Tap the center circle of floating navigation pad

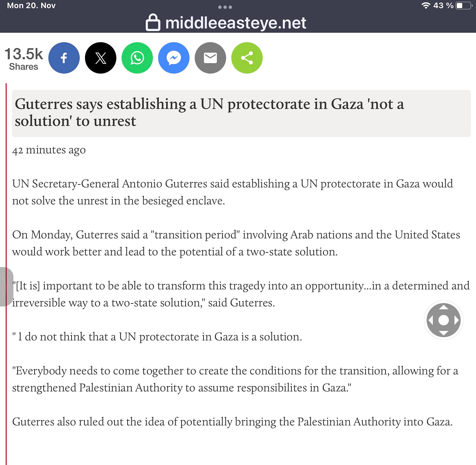click(x=444, y=320)
